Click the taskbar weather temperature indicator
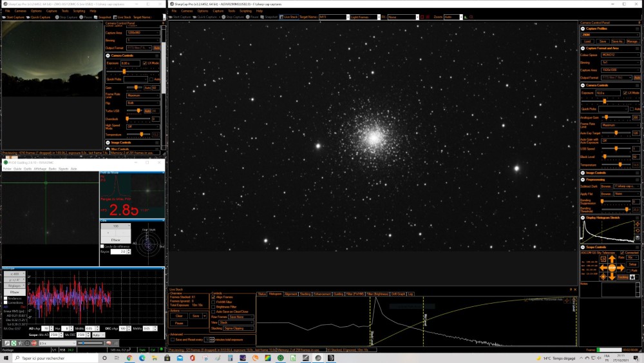The width and height of the screenshot is (644, 363). coord(556,358)
